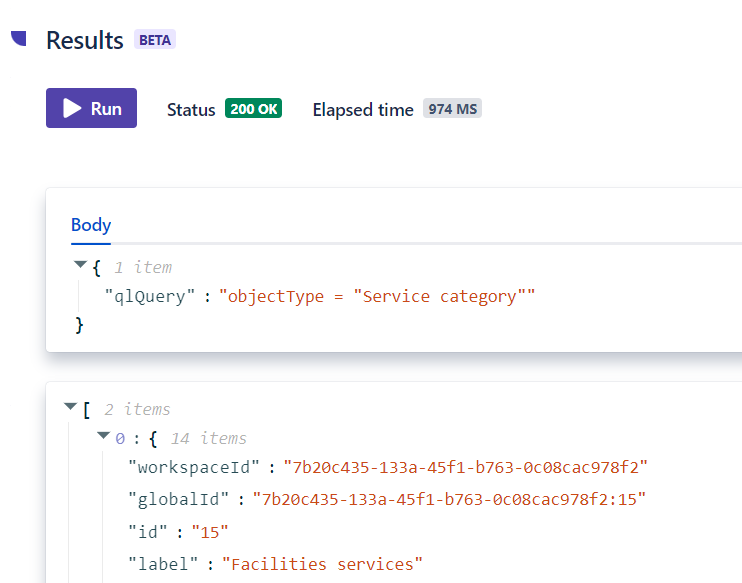The height and width of the screenshot is (583, 742).
Task: Click the 200 OK status badge
Action: (253, 109)
